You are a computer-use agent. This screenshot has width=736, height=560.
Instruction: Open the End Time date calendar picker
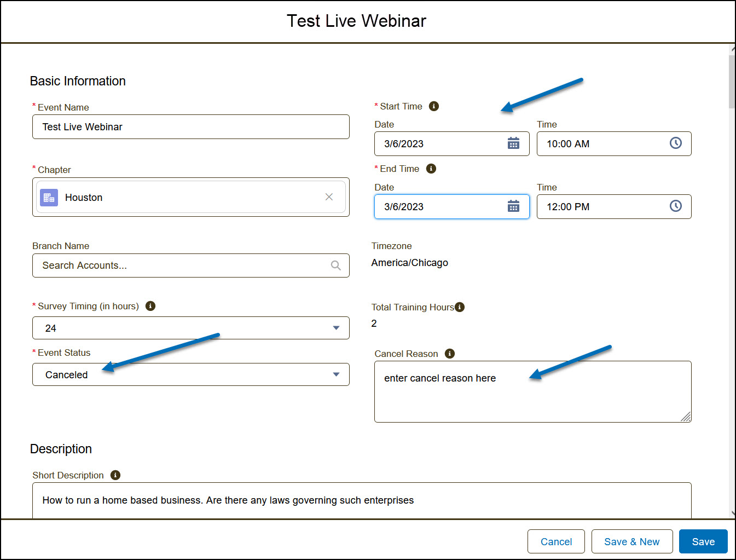[x=513, y=206]
